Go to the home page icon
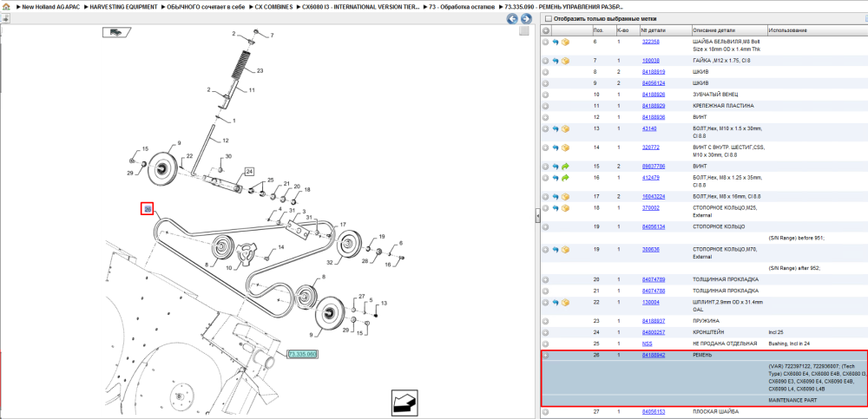The height and width of the screenshot is (419, 868). click(6, 7)
